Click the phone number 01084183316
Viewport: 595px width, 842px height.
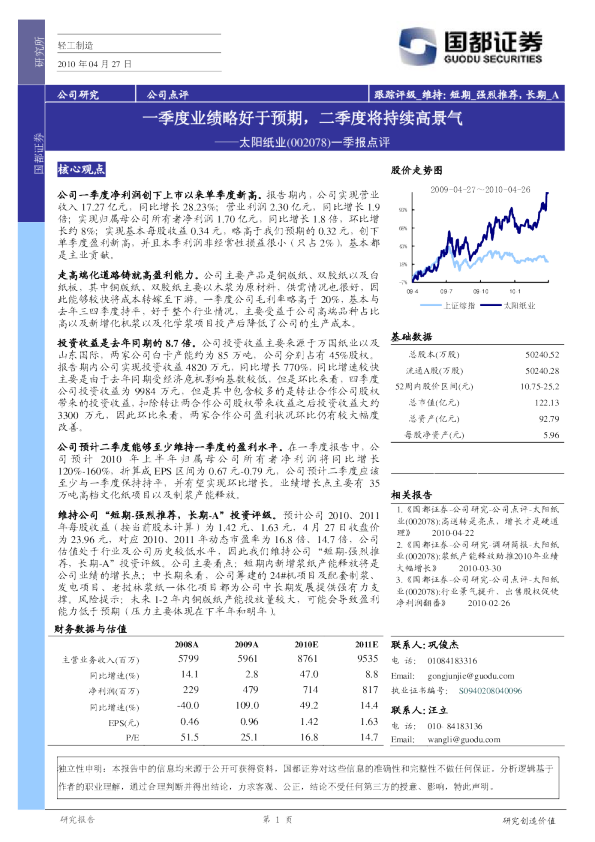(452, 660)
